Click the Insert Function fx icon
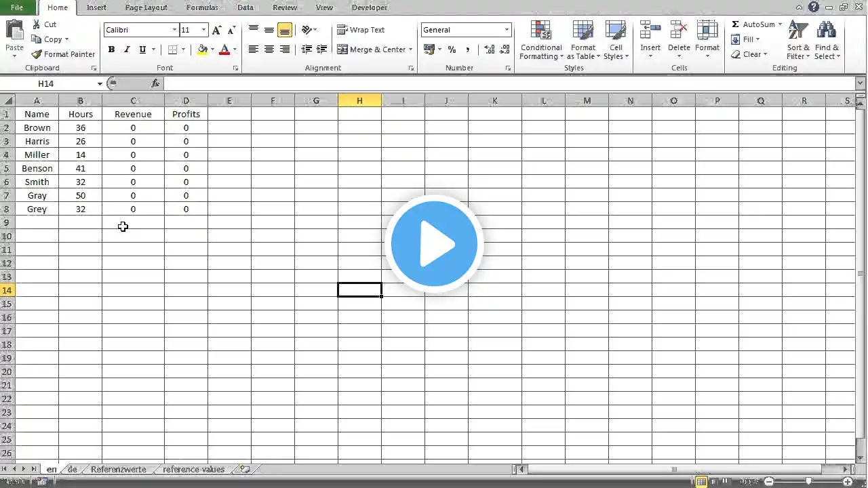868x488 pixels. [155, 83]
